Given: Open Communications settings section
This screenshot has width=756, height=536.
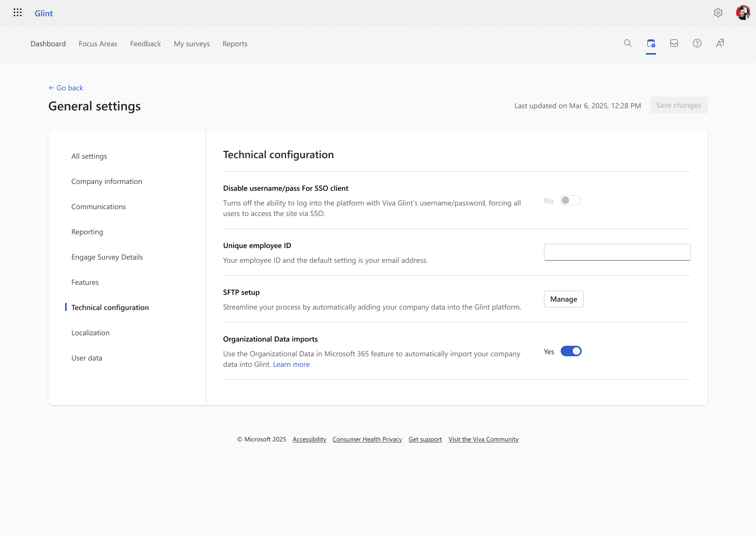Looking at the screenshot, I should point(99,207).
